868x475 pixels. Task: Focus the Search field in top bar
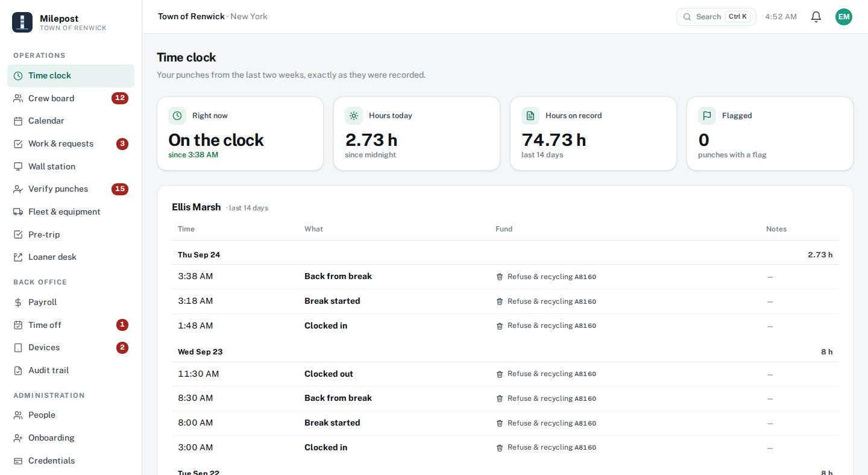click(716, 17)
